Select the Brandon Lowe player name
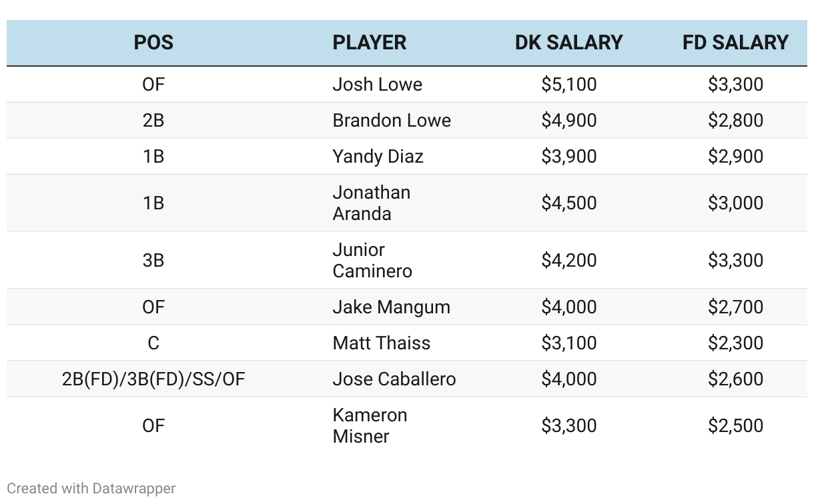Screen dimensions: 814x504 tap(392, 121)
